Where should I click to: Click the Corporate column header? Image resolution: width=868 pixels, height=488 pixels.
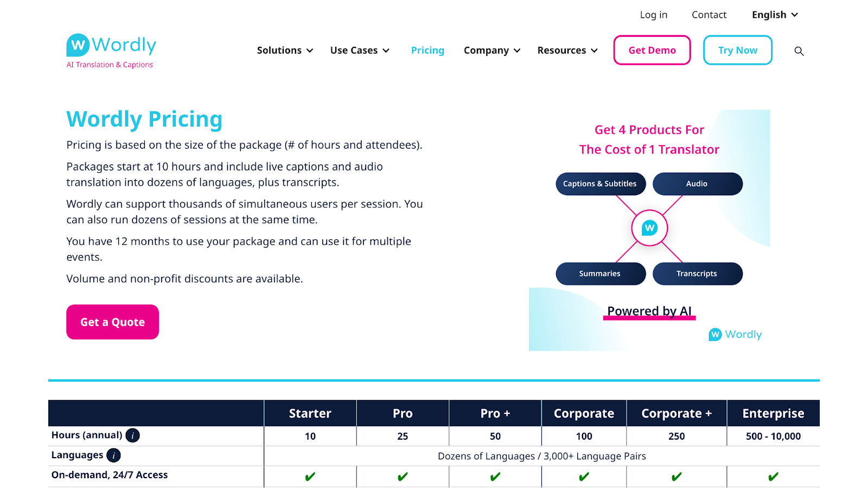coord(584,413)
